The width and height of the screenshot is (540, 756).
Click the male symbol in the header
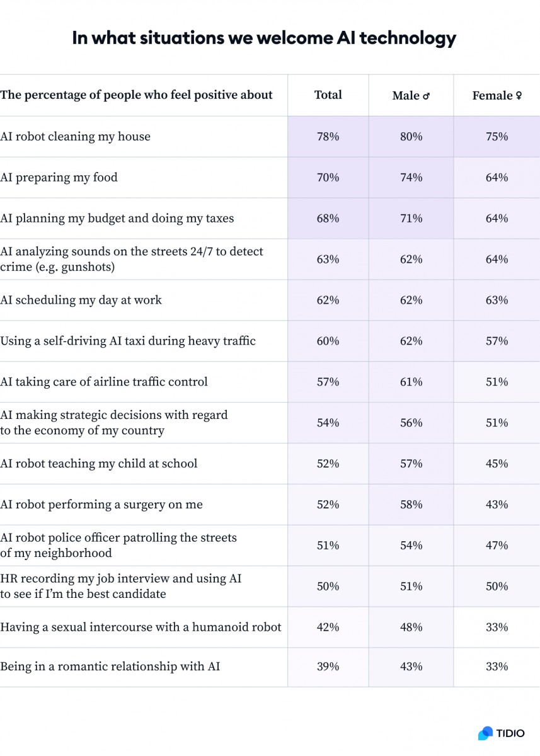click(x=426, y=96)
